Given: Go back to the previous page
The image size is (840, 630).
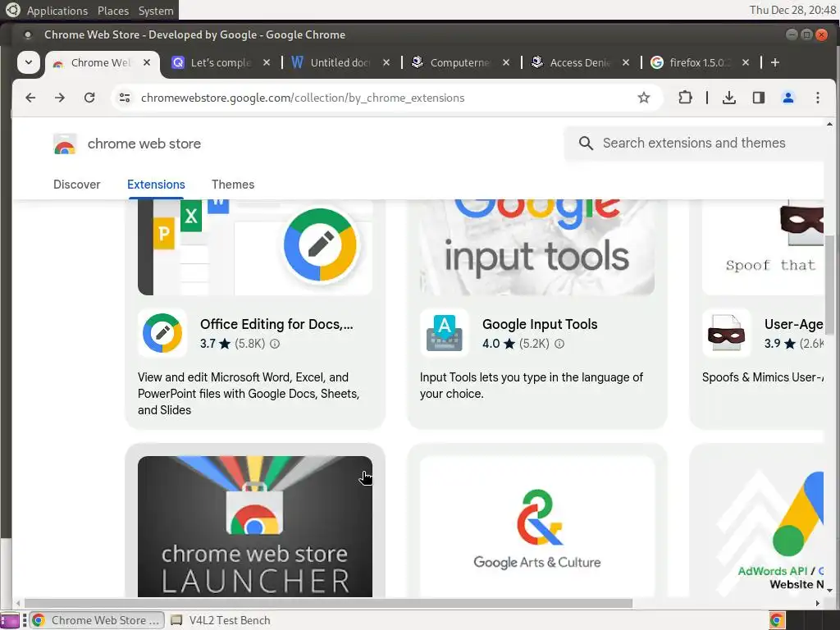Looking at the screenshot, I should (x=30, y=98).
